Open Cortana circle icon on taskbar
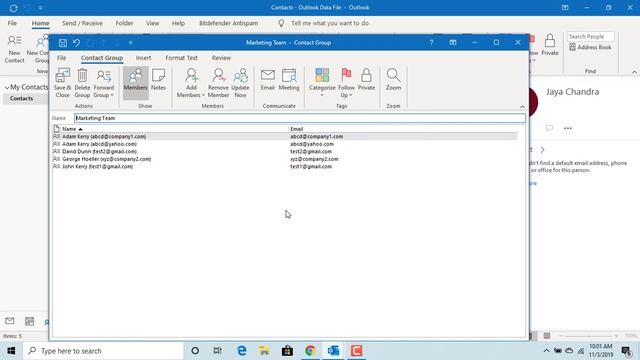The height and width of the screenshot is (360, 640). tap(195, 351)
